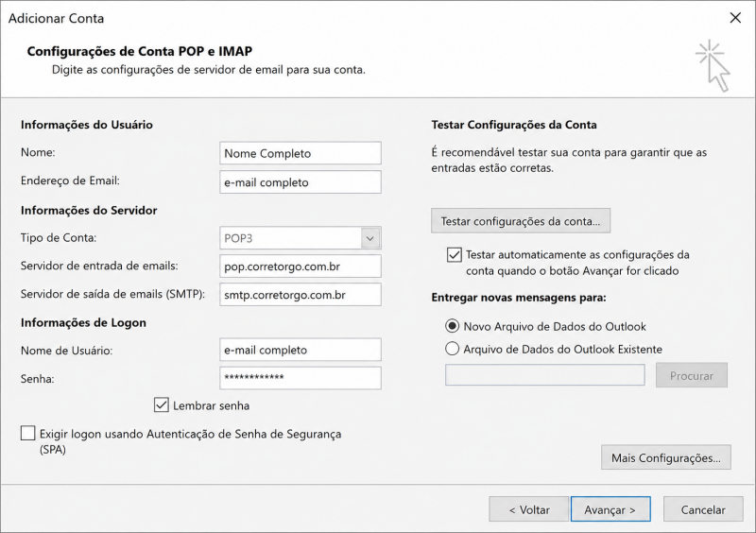Toggle Testar automaticamente as configurações checkbox
The height and width of the screenshot is (533, 756).
point(455,254)
